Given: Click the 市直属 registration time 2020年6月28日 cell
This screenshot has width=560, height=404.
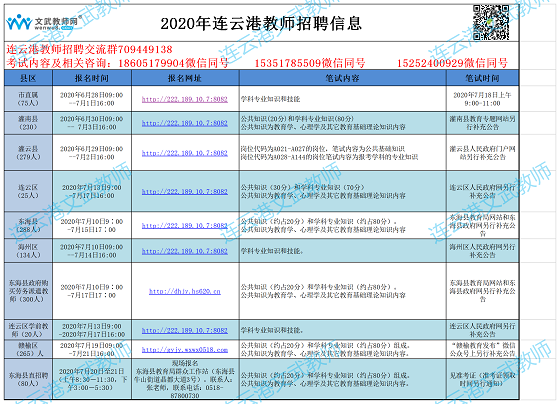Looking at the screenshot, I should pyautogui.click(x=92, y=99).
